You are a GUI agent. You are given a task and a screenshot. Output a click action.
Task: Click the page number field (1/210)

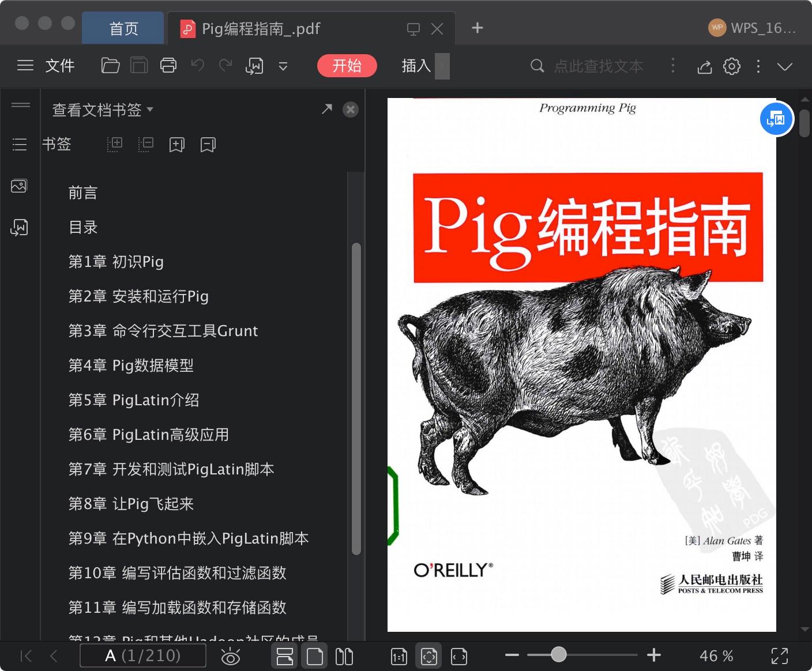(x=143, y=656)
